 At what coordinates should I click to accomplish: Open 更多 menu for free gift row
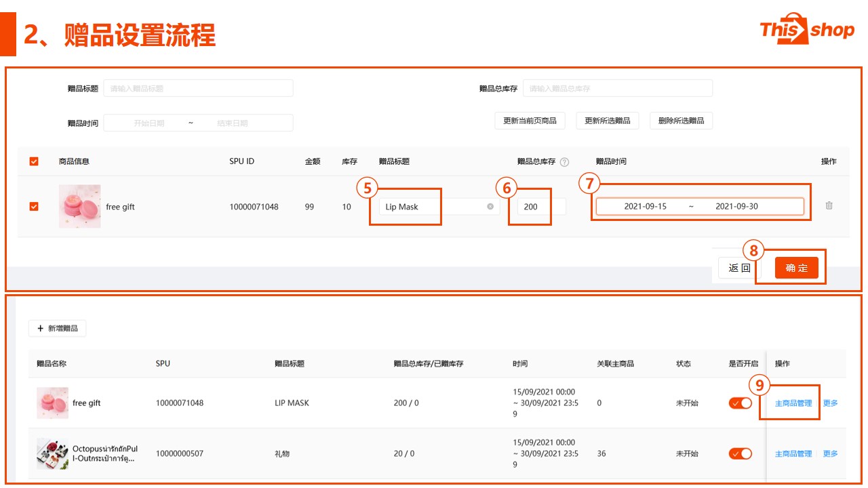(831, 403)
